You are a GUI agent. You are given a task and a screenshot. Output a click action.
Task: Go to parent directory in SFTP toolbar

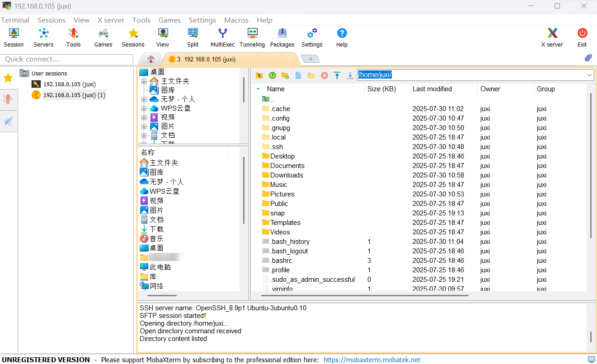pyautogui.click(x=259, y=75)
